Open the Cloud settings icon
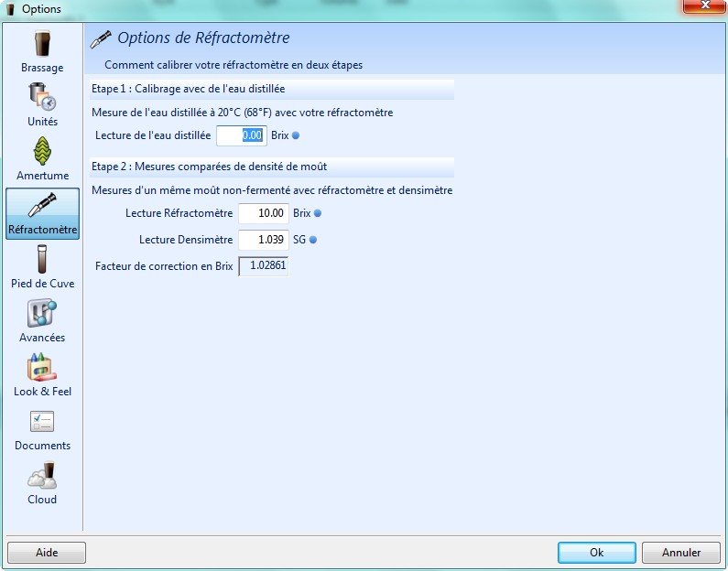728x571 pixels. [x=42, y=476]
